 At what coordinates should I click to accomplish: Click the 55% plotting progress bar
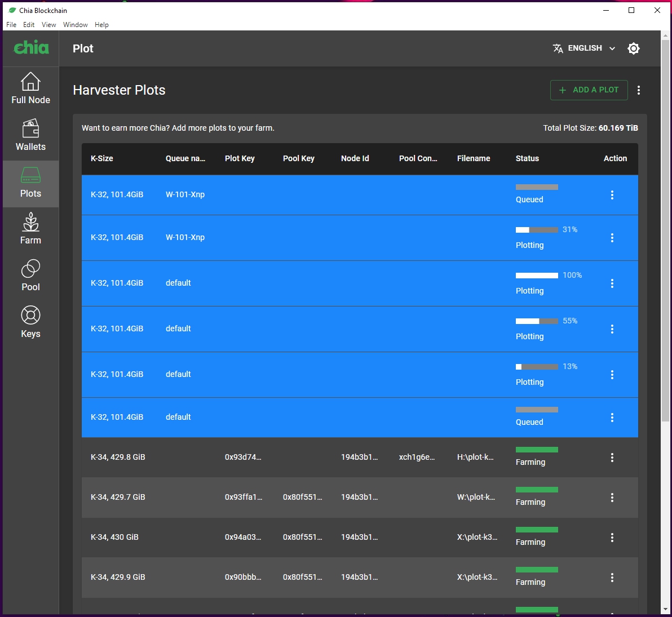pyautogui.click(x=537, y=321)
